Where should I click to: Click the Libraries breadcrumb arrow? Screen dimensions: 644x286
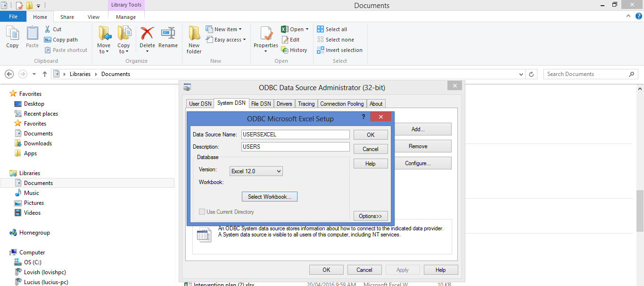coord(96,74)
